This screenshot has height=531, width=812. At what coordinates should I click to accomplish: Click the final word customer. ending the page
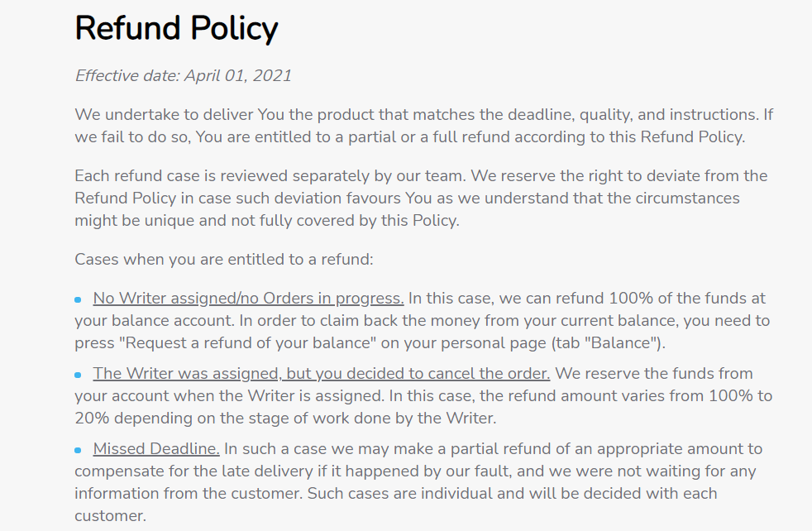tap(110, 516)
